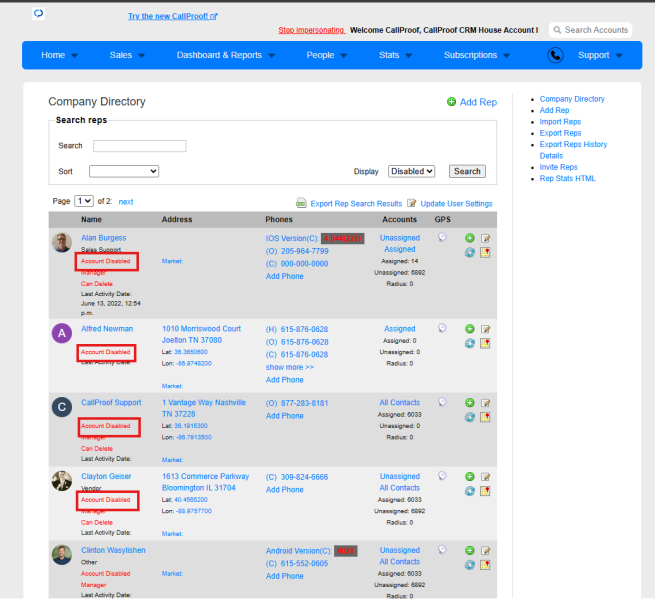Screen dimensions: 655x599
Task: Open the Subscriptions menu
Action: 477,55
